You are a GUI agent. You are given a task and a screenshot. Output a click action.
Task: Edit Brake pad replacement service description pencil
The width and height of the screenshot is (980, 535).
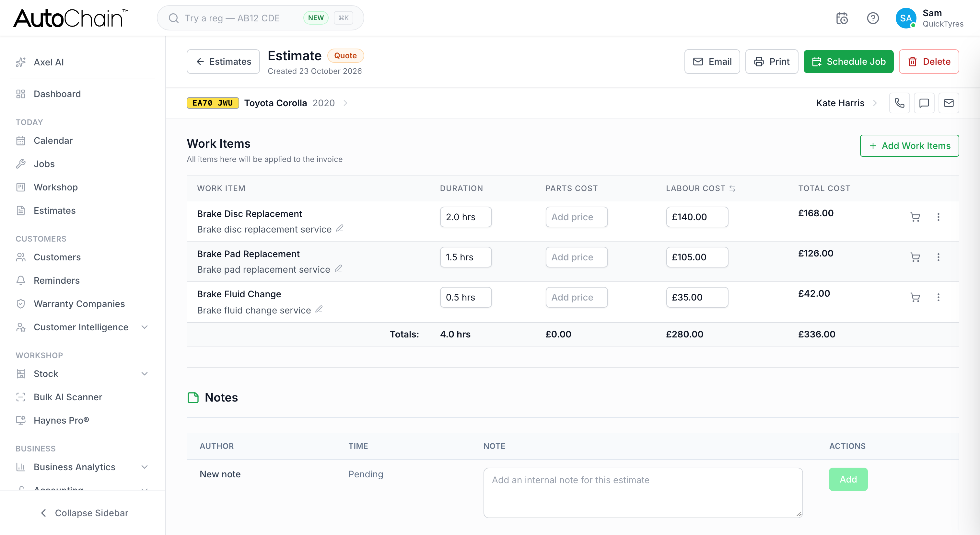coord(338,269)
